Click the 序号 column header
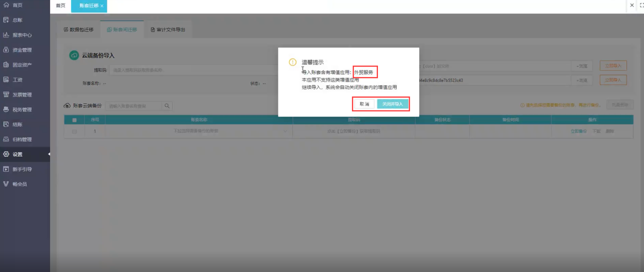The image size is (644, 272). 95,120
